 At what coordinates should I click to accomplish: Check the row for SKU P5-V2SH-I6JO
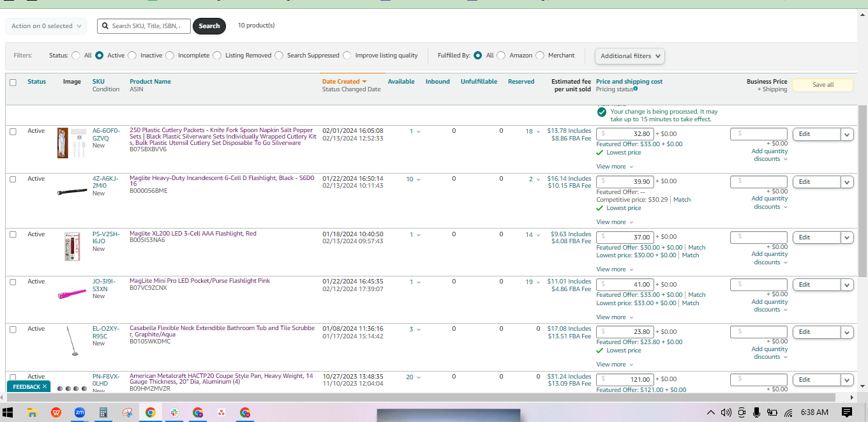coord(13,235)
